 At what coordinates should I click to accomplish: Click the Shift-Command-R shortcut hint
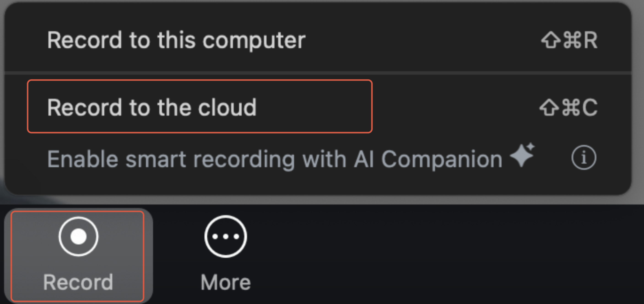tap(569, 40)
